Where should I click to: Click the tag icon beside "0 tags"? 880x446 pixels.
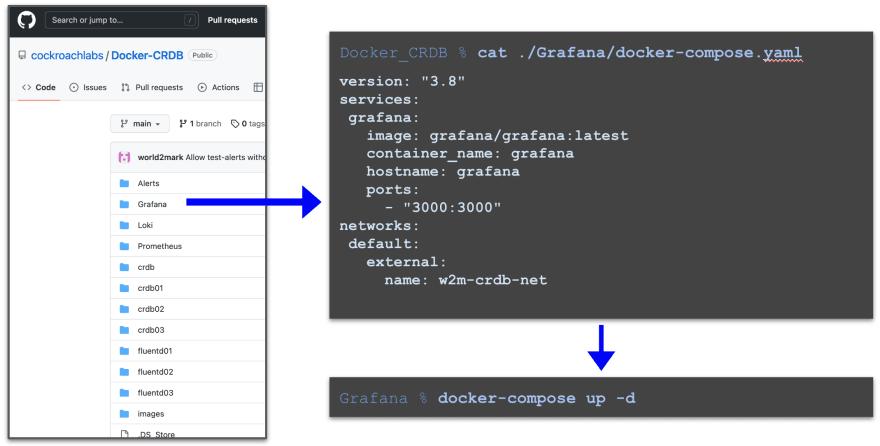click(x=235, y=123)
